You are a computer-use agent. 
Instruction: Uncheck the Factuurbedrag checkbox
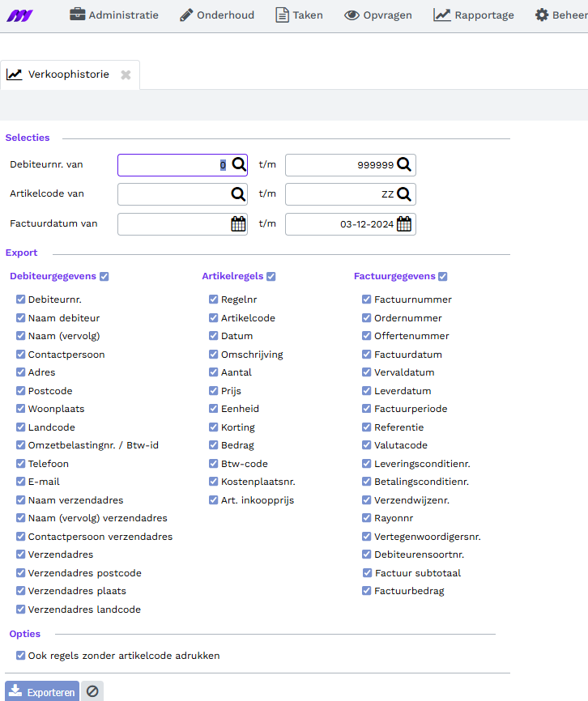click(x=367, y=591)
